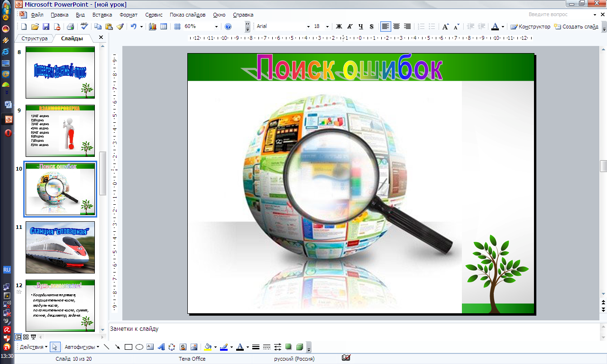Open the Действия drawing menu
The height and width of the screenshot is (364, 607).
[x=33, y=347]
